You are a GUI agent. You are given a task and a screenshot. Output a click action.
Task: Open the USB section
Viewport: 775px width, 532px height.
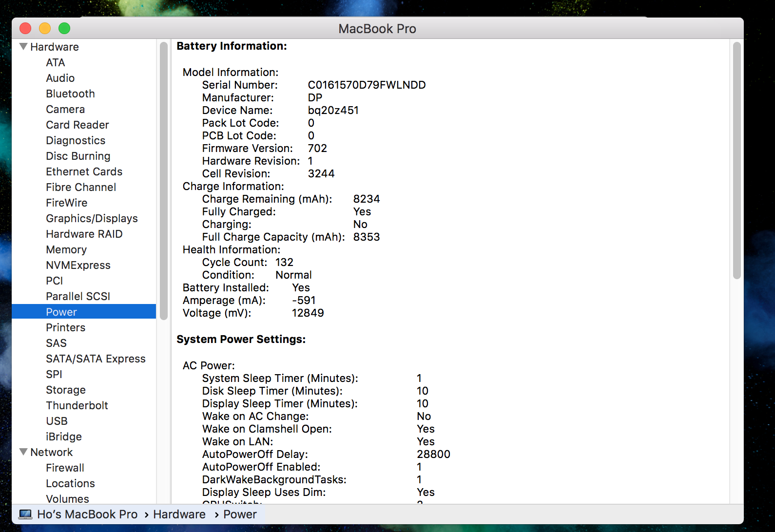coord(57,421)
